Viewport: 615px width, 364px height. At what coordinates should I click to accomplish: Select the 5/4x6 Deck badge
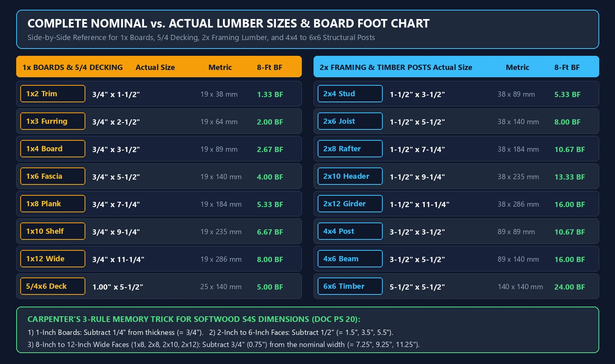click(53, 286)
